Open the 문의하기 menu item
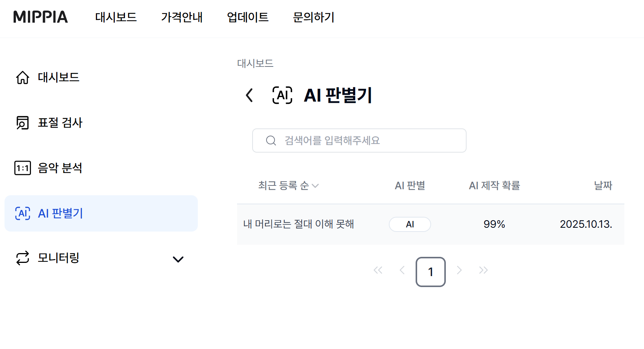 point(313,17)
